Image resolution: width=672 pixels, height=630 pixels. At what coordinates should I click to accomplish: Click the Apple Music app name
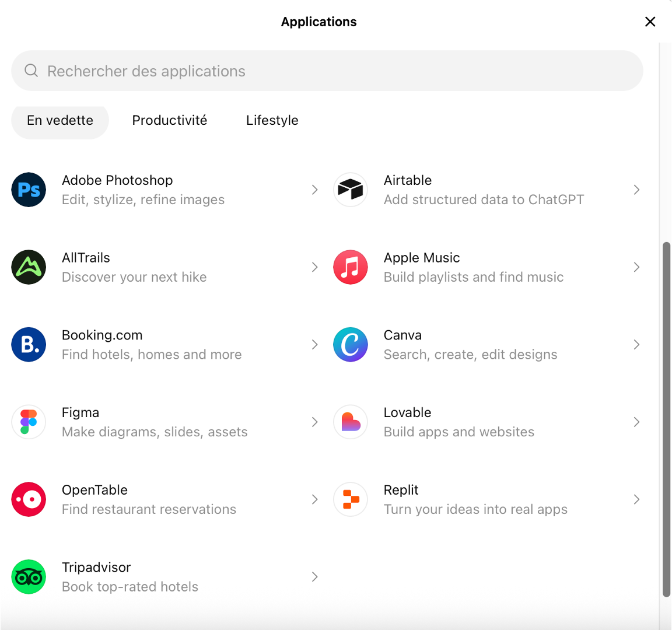click(422, 258)
